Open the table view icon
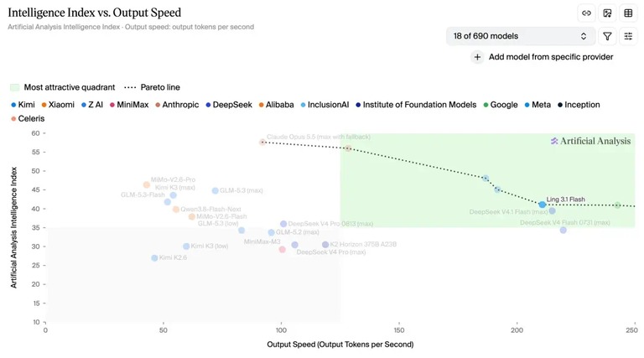Image resolution: width=644 pixels, height=358 pixels. (x=628, y=13)
